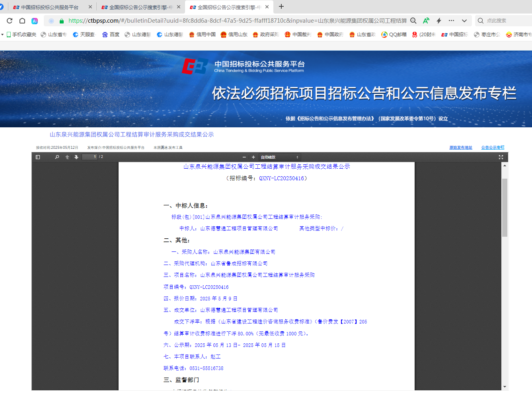The width and height of the screenshot is (532, 411).
Task: Switch to second 全国招标公告公示搜索引擎 tab
Action: [137, 7]
